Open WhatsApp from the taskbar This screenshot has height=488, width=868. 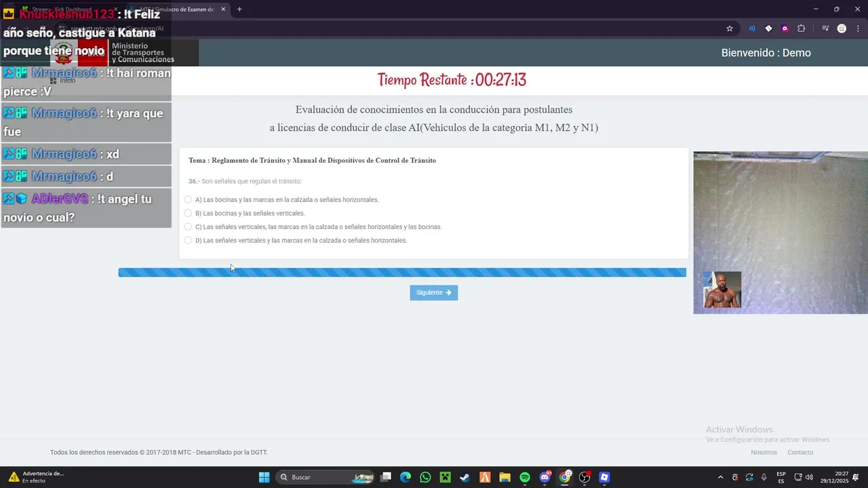(x=425, y=477)
